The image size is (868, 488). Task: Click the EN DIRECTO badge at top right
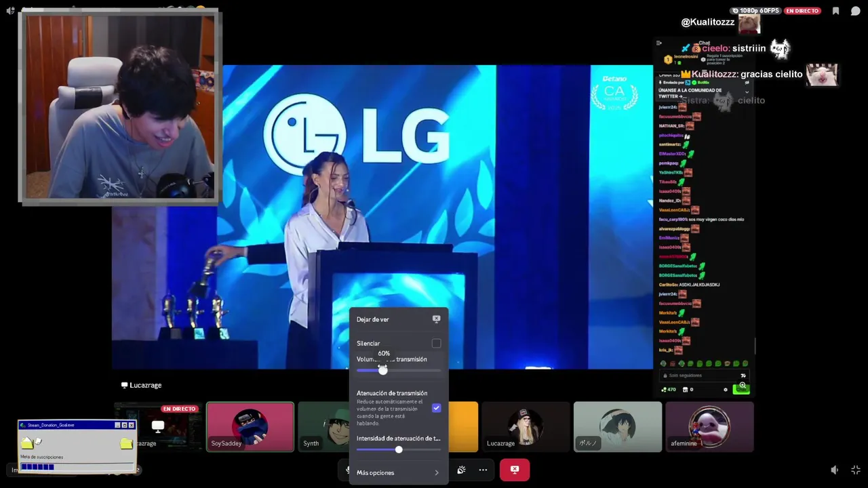(x=802, y=11)
